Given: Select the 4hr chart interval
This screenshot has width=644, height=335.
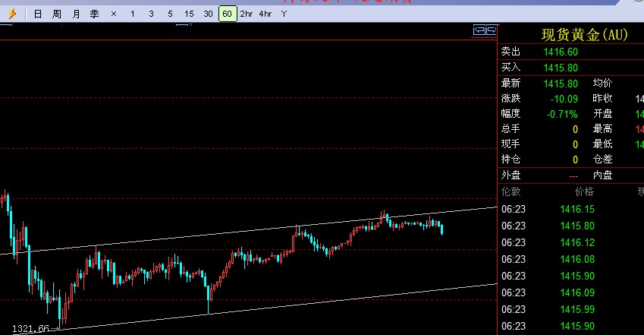Looking at the screenshot, I should [x=265, y=14].
